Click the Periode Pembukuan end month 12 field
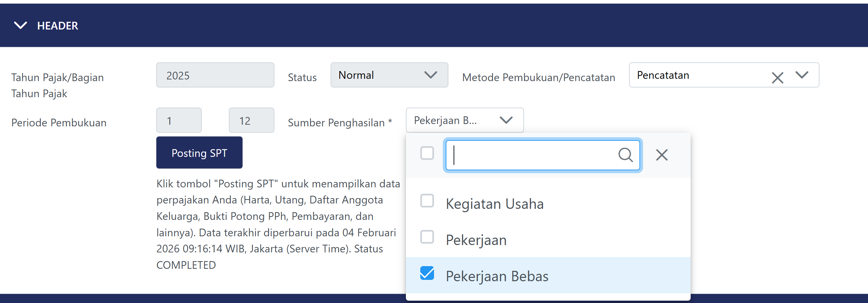This screenshot has width=868, height=303. pos(251,120)
